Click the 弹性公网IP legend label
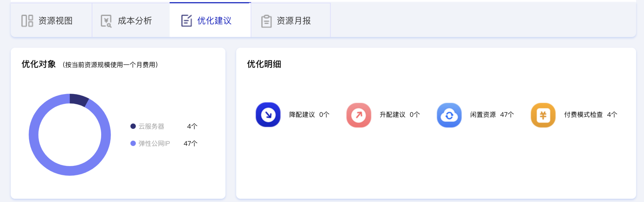 click(154, 144)
